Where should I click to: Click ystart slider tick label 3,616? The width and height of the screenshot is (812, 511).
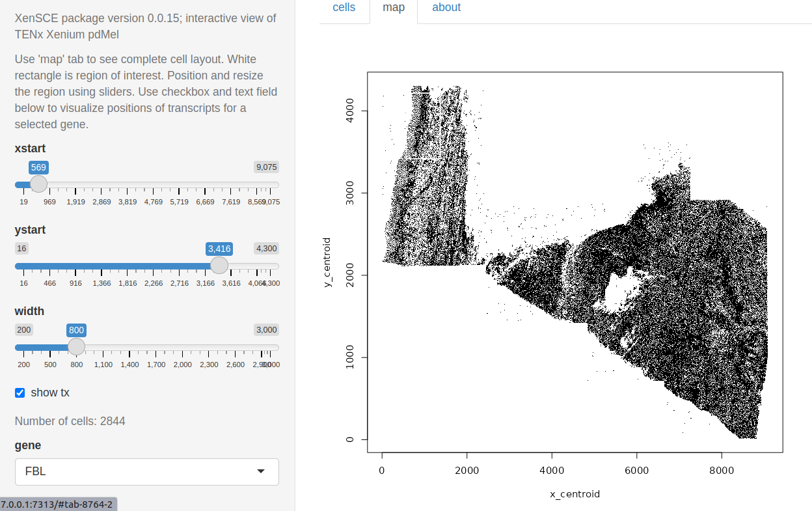coord(232,283)
